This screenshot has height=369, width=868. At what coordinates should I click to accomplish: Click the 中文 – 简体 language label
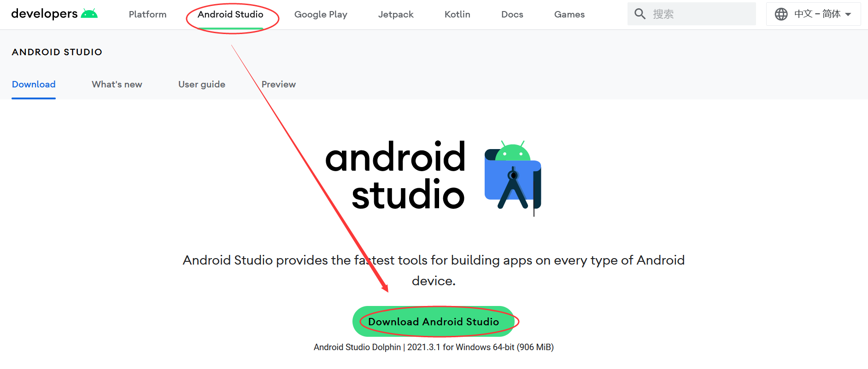point(817,14)
